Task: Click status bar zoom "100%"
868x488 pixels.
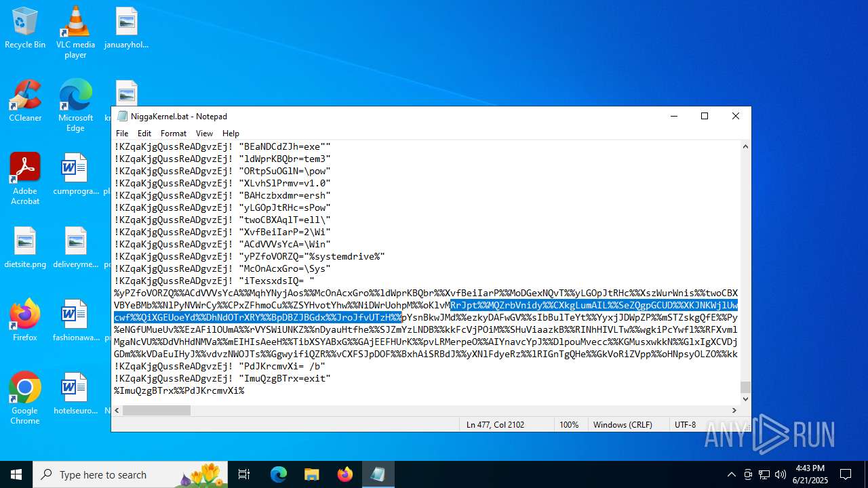Action: pyautogui.click(x=569, y=424)
